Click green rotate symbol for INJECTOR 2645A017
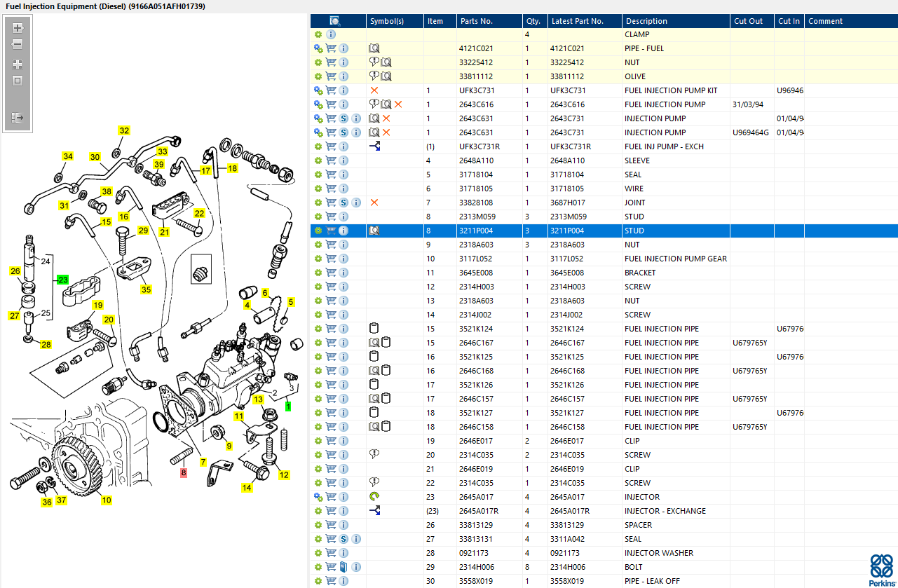Image resolution: width=898 pixels, height=588 pixels. pos(374,497)
